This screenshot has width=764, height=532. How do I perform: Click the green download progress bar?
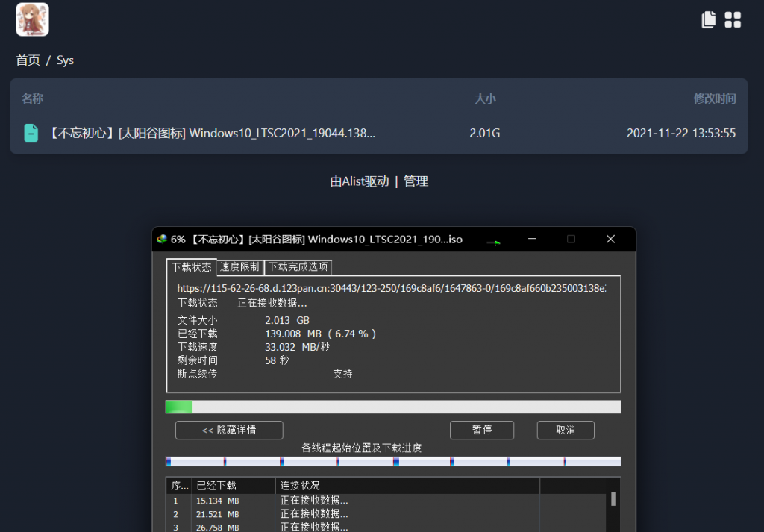(x=393, y=407)
